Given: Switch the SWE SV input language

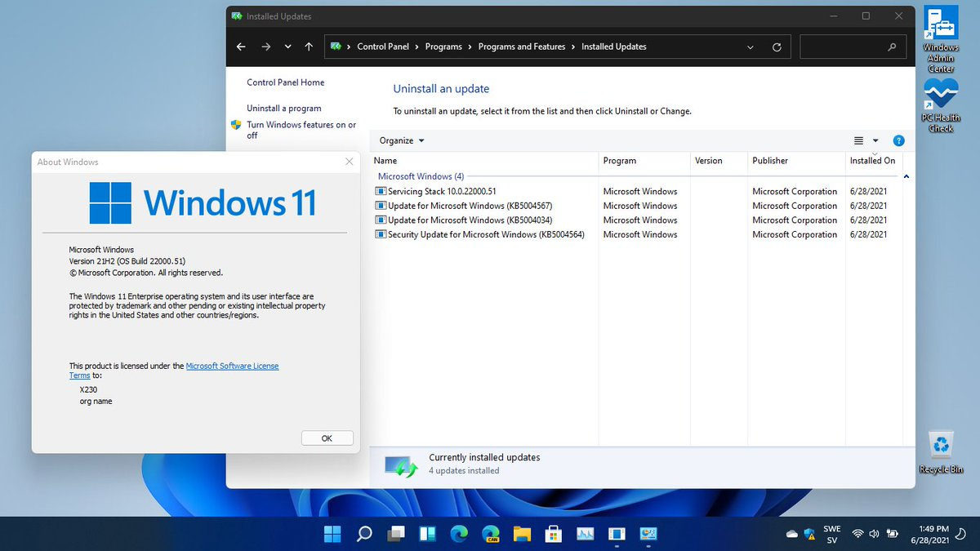Looking at the screenshot, I should tap(831, 534).
